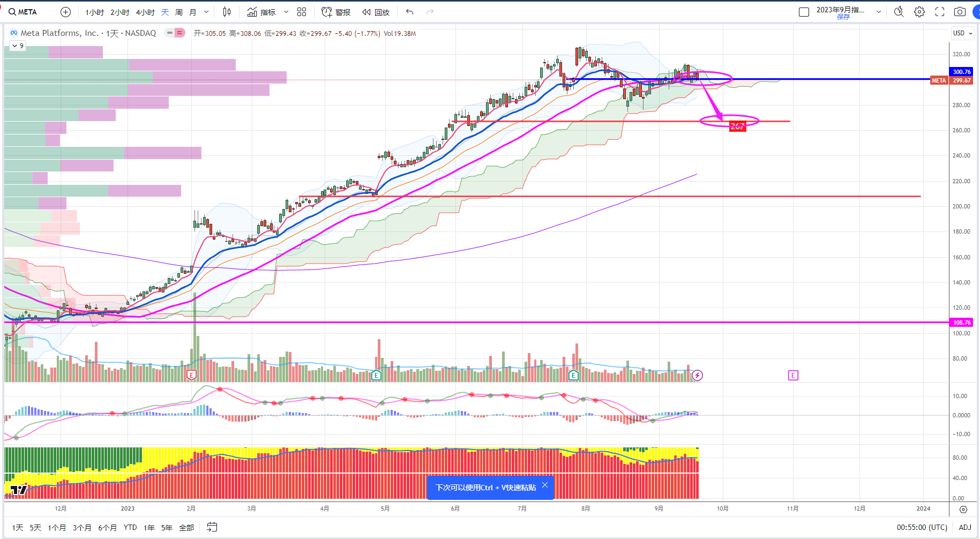This screenshot has height=539, width=980.
Task: Expand the timeframe dropdown arrow
Action: pos(206,12)
